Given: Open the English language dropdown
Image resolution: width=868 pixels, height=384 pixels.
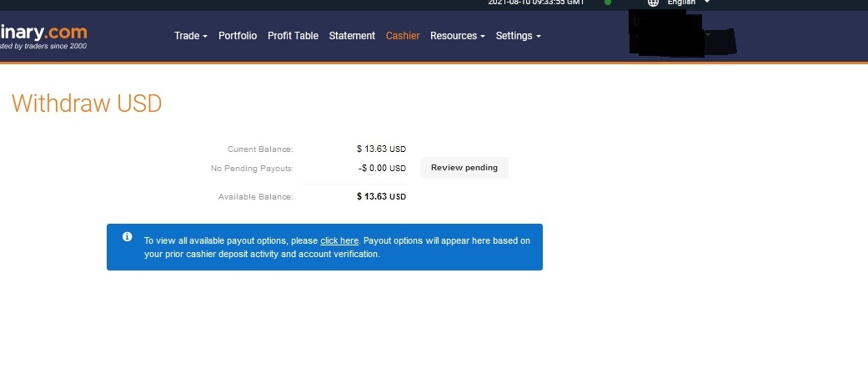Looking at the screenshot, I should click(689, 3).
